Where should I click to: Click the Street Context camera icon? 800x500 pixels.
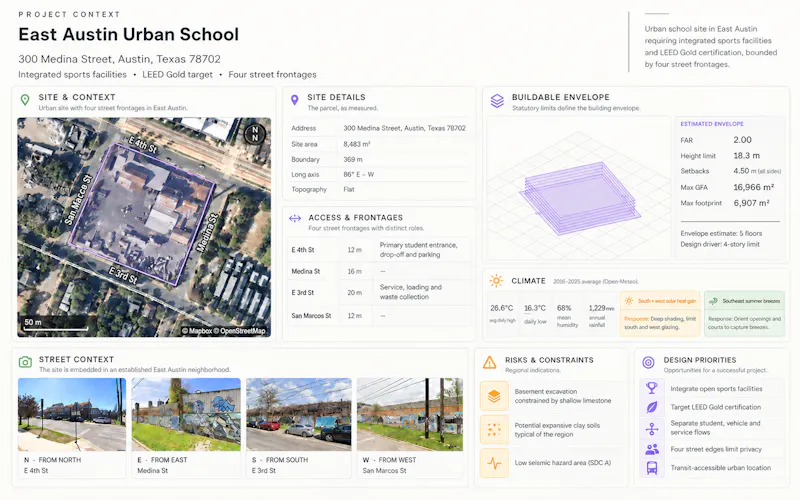[25, 362]
